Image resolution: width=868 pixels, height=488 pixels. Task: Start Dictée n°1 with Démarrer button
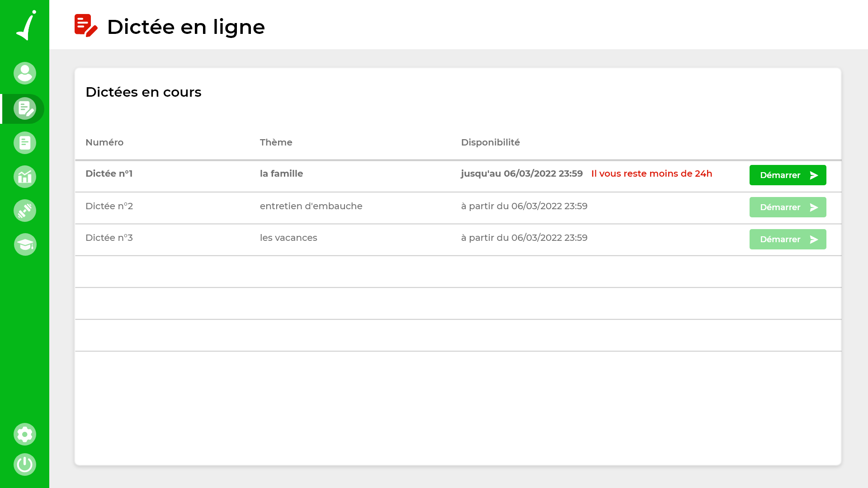tap(788, 175)
